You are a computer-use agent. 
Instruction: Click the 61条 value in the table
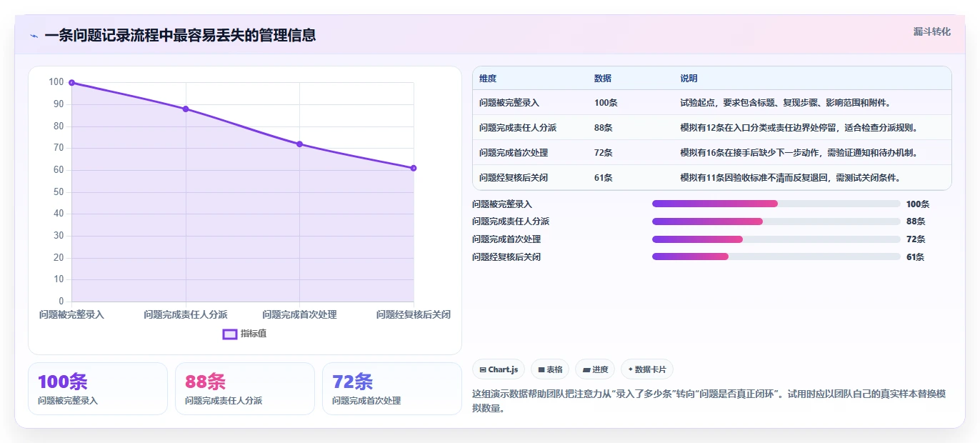pos(604,178)
